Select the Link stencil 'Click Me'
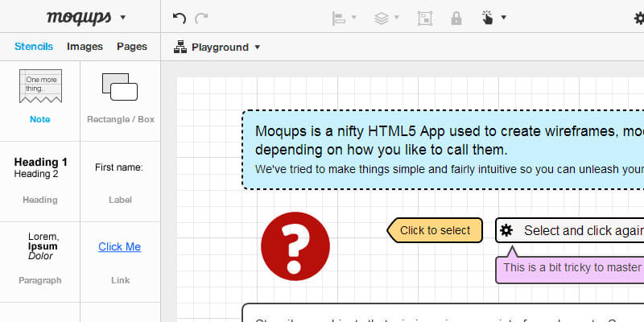Image resolution: width=644 pixels, height=322 pixels. click(x=119, y=247)
